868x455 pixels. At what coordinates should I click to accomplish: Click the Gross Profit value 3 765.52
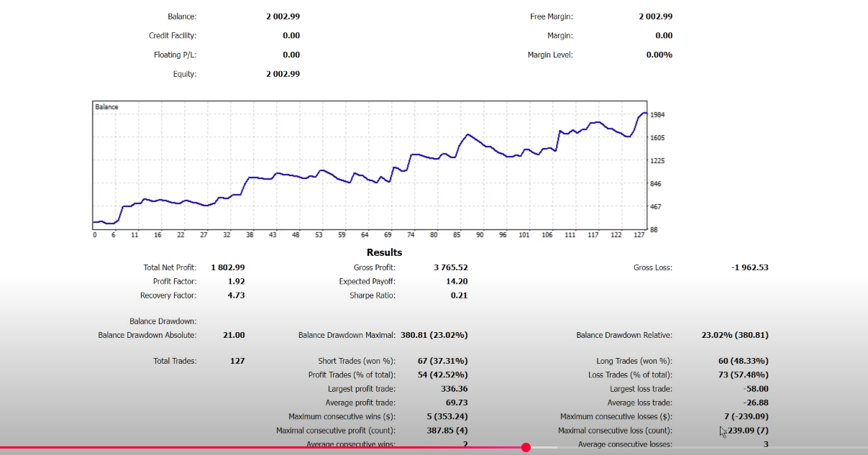coord(451,267)
